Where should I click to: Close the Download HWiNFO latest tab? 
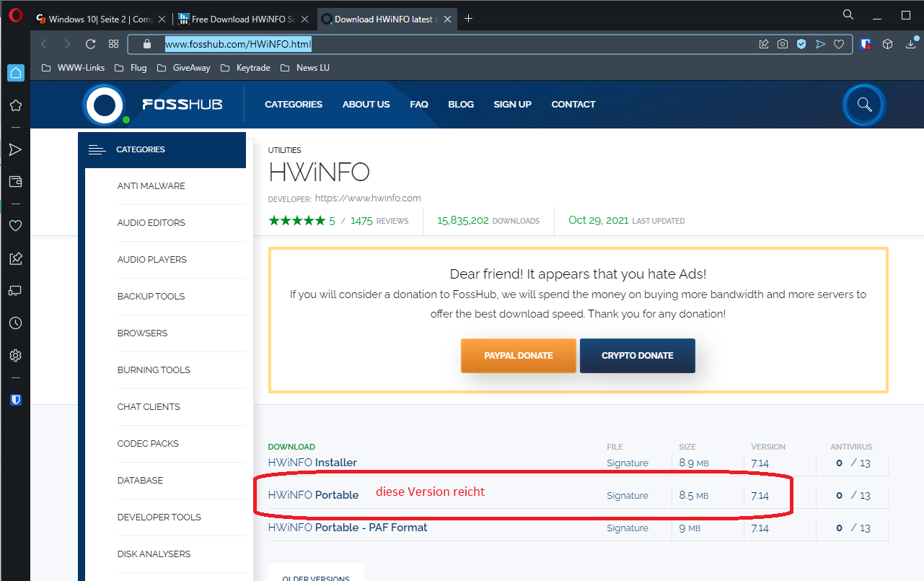pos(447,19)
